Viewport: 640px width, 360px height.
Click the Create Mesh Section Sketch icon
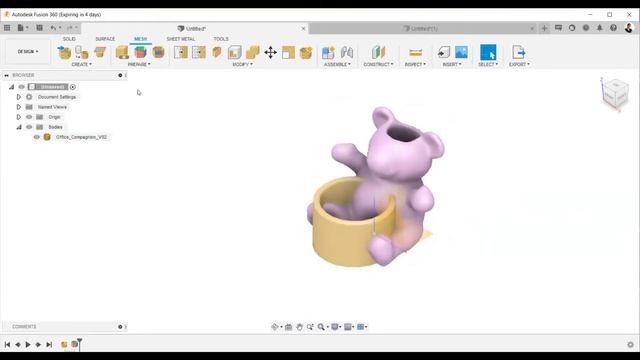(x=100, y=52)
